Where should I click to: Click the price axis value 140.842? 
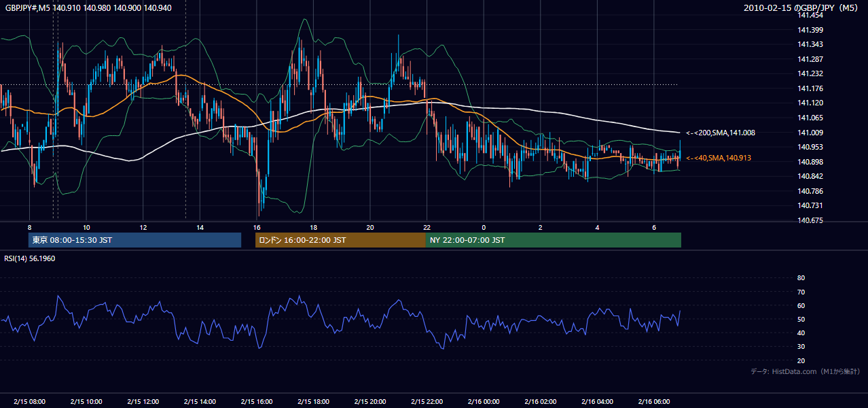tap(810, 176)
